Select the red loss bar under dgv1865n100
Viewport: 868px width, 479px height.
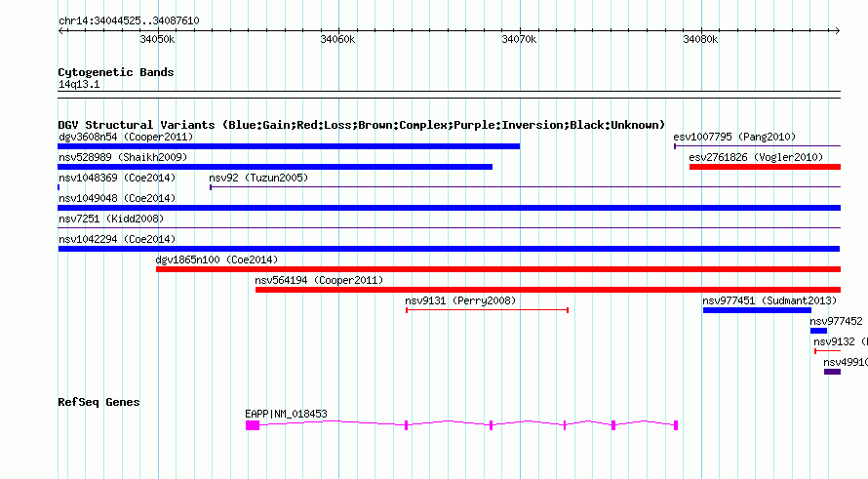[498, 269]
